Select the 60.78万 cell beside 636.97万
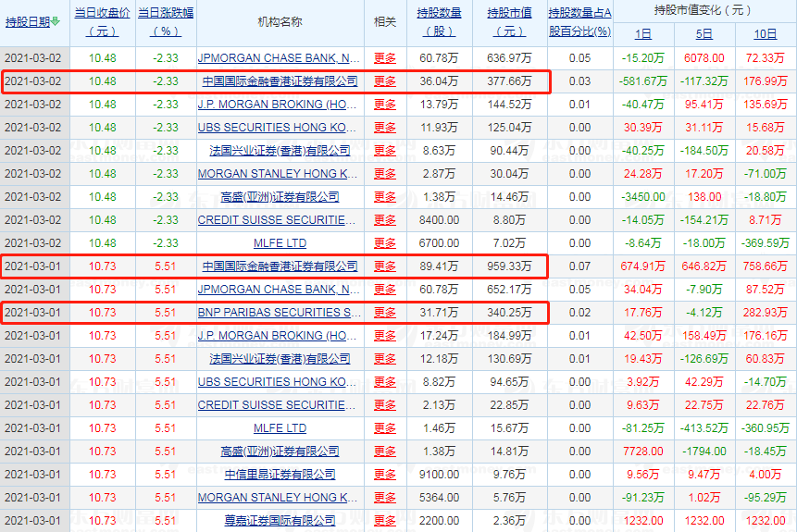 tap(439, 58)
